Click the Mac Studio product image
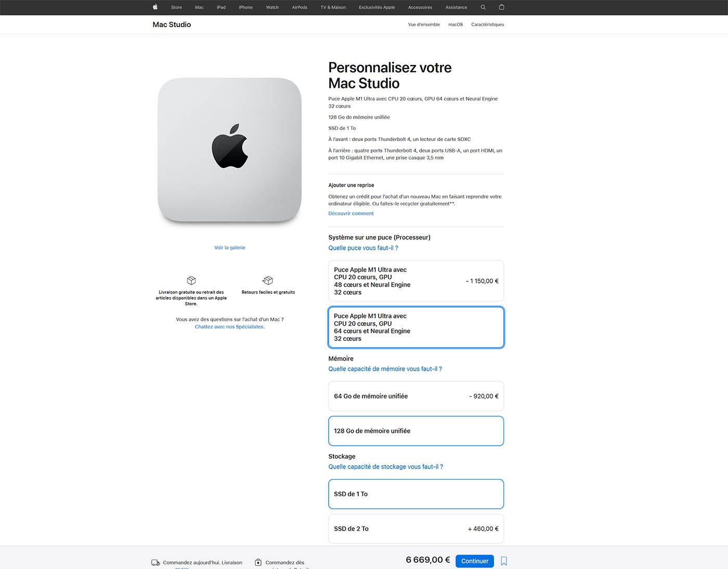The image size is (728, 569). point(229,150)
